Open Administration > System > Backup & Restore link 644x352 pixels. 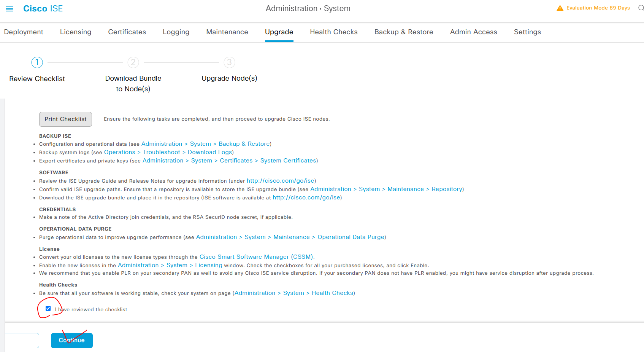tap(206, 144)
